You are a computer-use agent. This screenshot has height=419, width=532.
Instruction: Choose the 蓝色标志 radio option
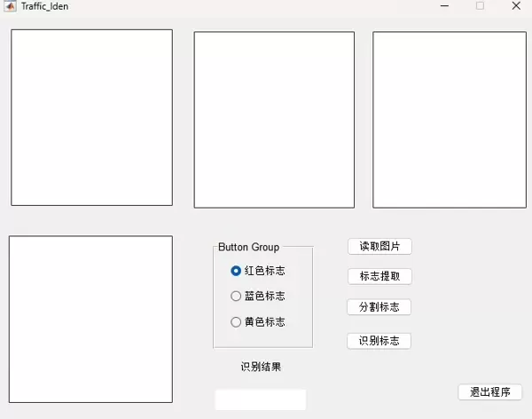pos(236,296)
